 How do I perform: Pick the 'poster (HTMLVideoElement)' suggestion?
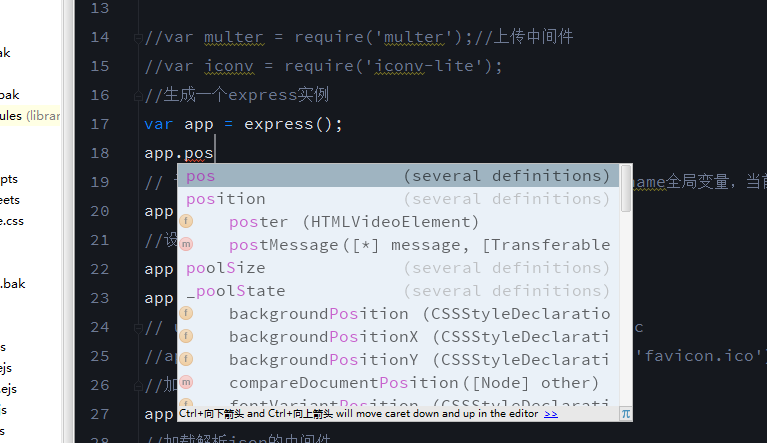tap(398, 222)
